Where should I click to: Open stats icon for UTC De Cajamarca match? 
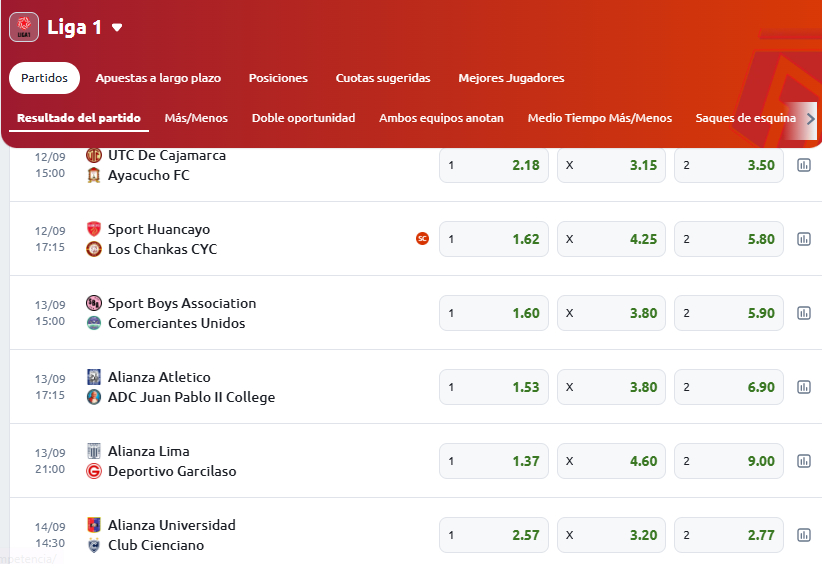pos(804,165)
